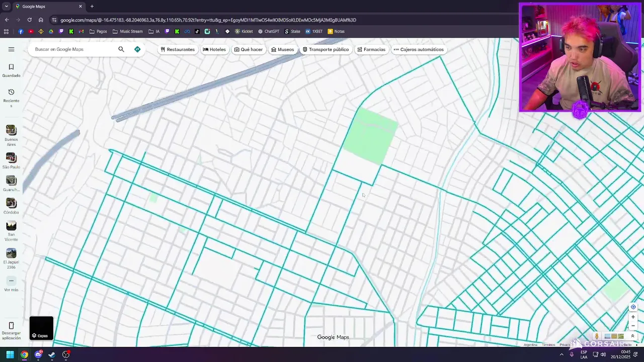Select the Qué hacer category chip
The image size is (644, 362).
coord(249,49)
